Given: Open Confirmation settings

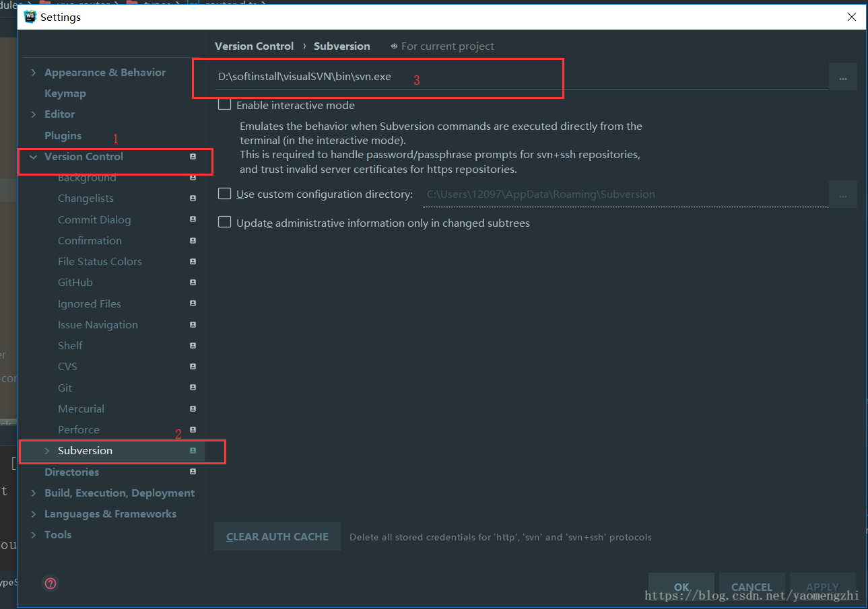Looking at the screenshot, I should click(90, 240).
